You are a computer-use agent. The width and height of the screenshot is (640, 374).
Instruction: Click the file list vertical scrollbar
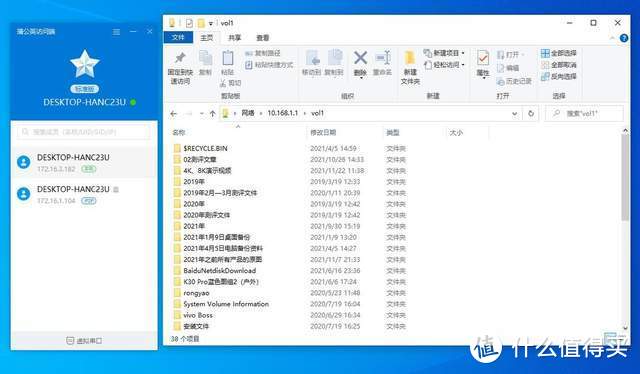tap(625, 177)
